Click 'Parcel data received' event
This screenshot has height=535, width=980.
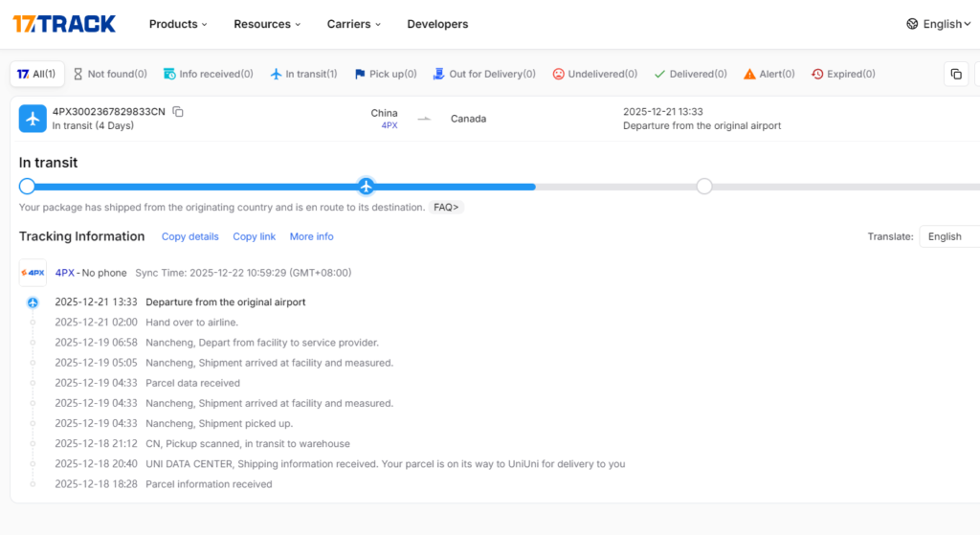click(x=192, y=383)
